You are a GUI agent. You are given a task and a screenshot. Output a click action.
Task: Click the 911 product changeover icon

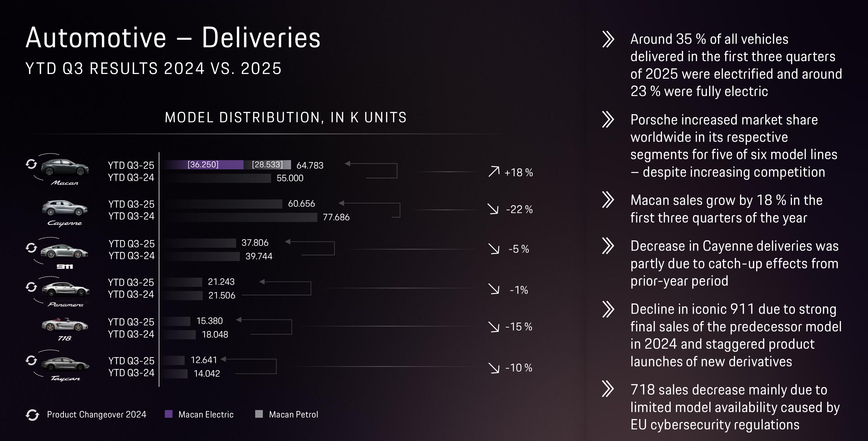pos(31,248)
